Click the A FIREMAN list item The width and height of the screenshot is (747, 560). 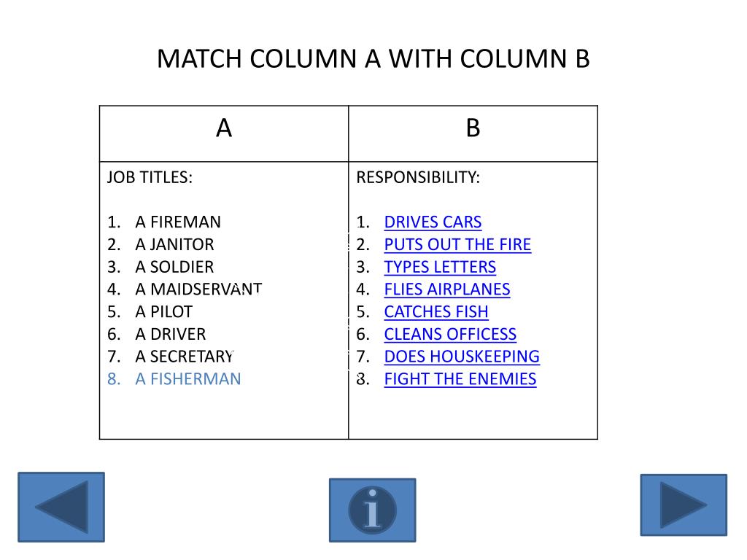point(178,222)
